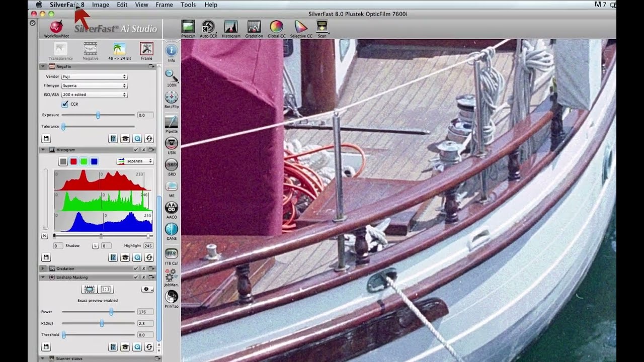The image size is (644, 362).
Task: Toggle the 1:1 preview button
Action: [x=106, y=289]
